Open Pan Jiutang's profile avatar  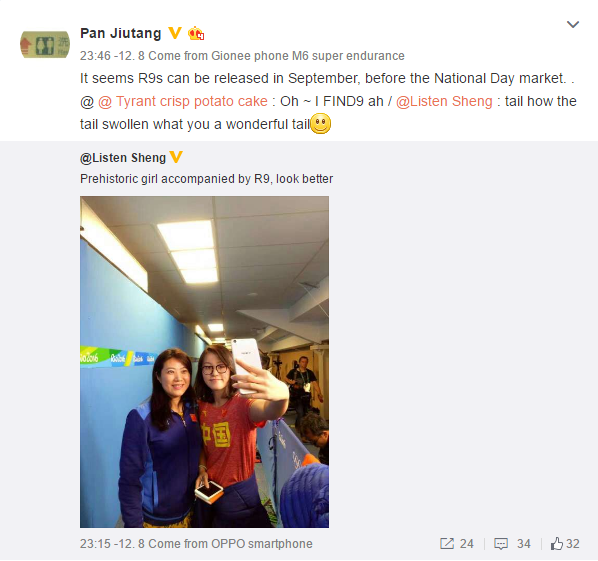(45, 45)
